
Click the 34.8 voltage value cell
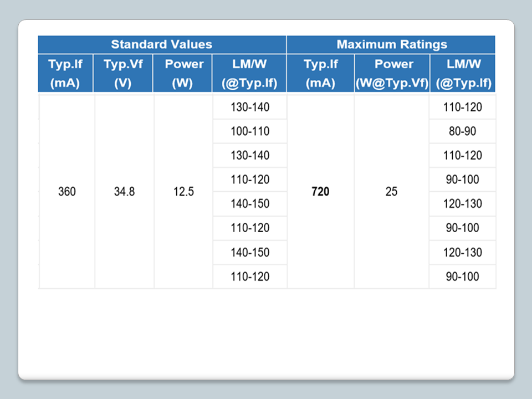(124, 192)
